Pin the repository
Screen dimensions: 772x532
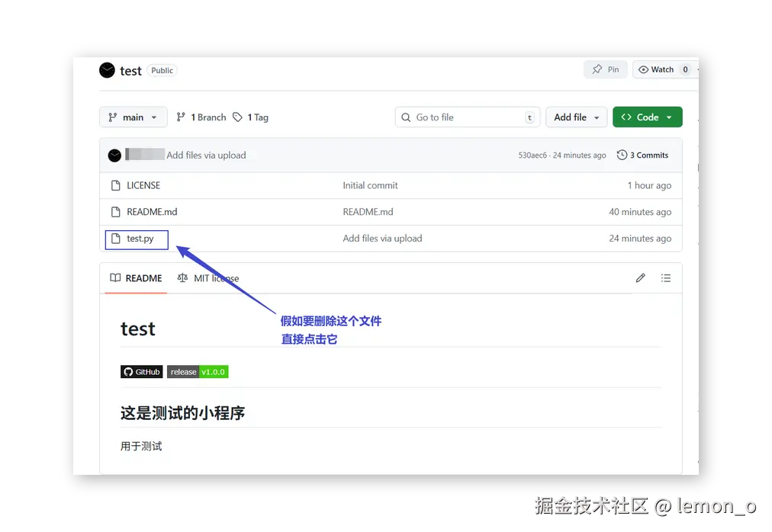tap(605, 69)
